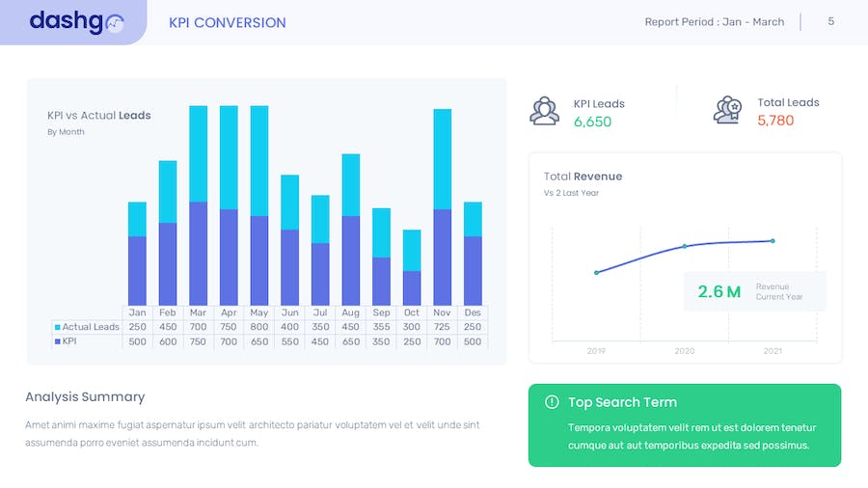
Task: Select the Report Period Jan - March text
Action: coord(714,22)
